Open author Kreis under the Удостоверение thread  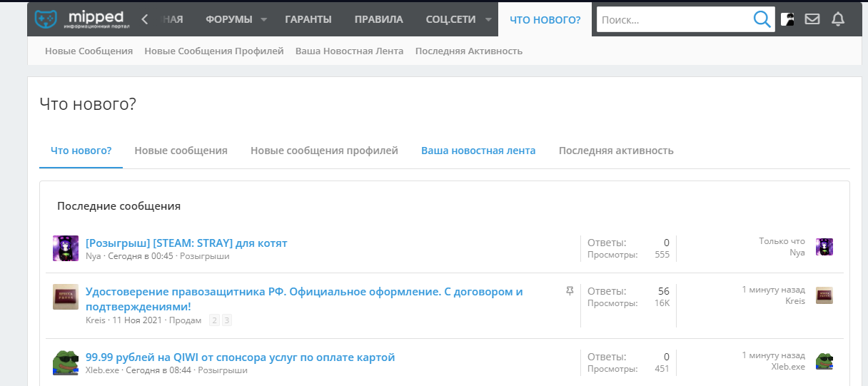point(95,320)
